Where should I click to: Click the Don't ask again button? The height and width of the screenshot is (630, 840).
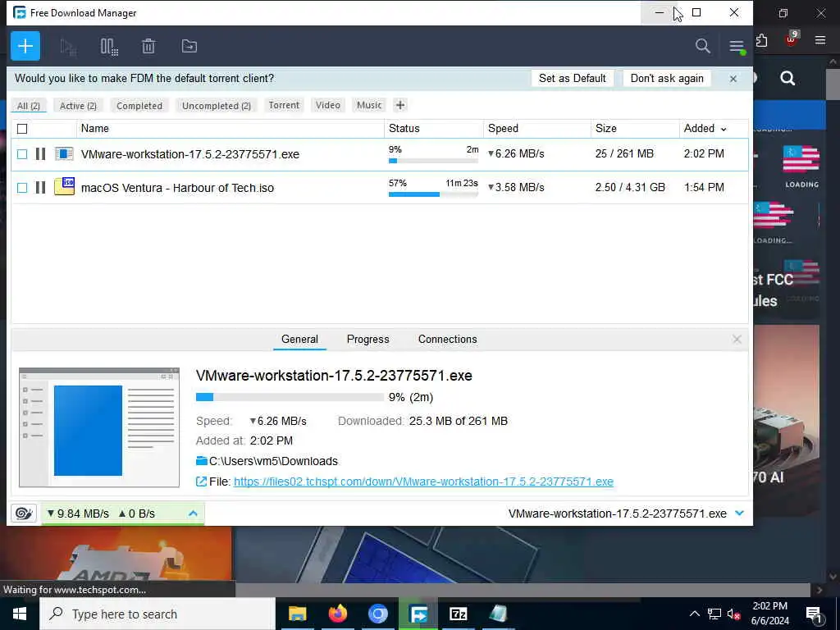click(667, 78)
